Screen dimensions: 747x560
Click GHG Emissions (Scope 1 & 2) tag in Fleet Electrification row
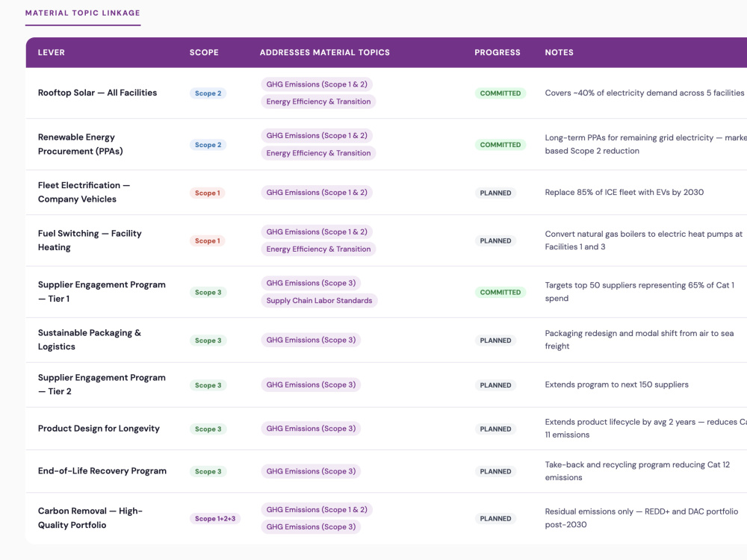[317, 193]
